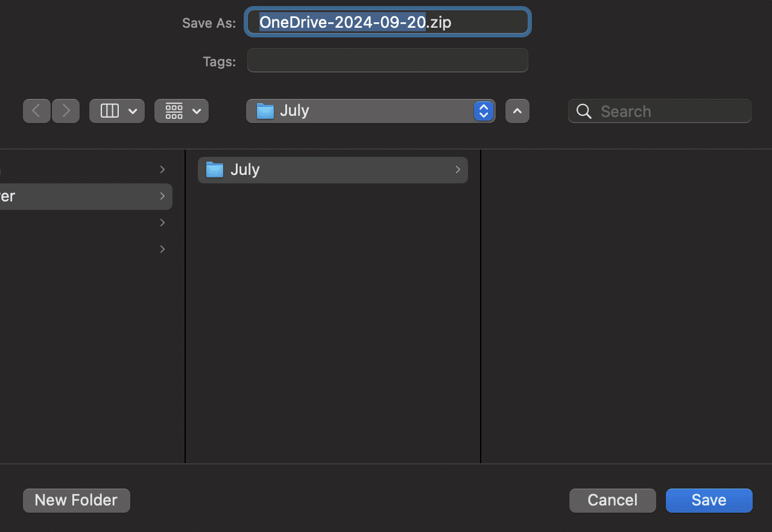Viewport: 772px width, 532px height.
Task: Collapse the dialog with the upward chevron button
Action: tap(517, 111)
